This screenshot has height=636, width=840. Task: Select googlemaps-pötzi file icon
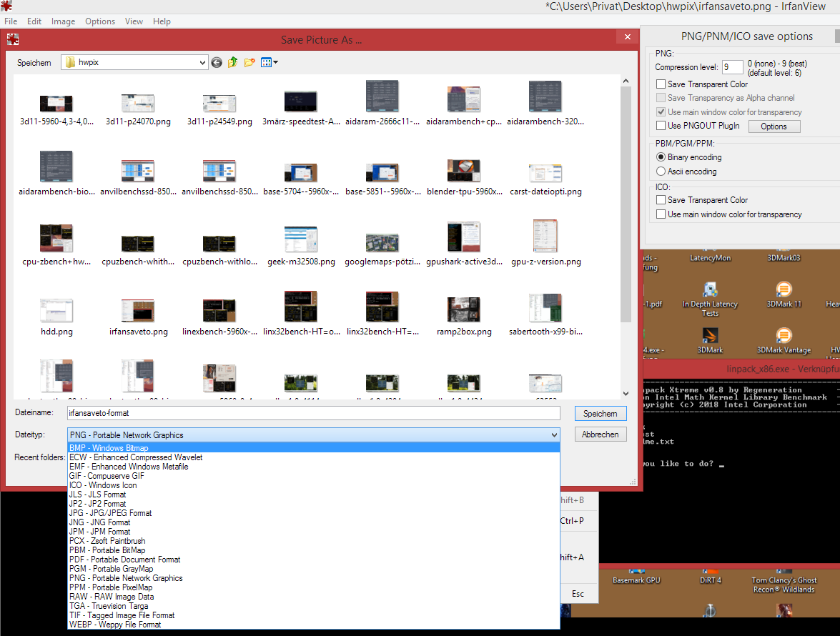tap(382, 242)
